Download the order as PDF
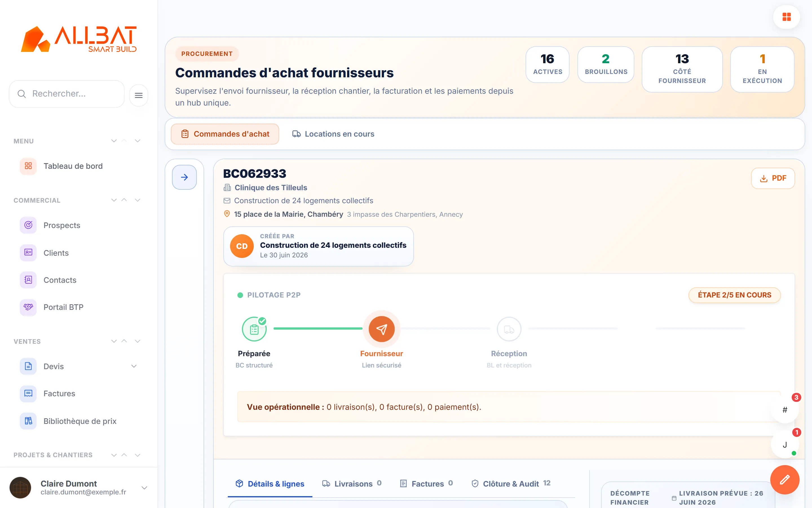 click(x=773, y=178)
